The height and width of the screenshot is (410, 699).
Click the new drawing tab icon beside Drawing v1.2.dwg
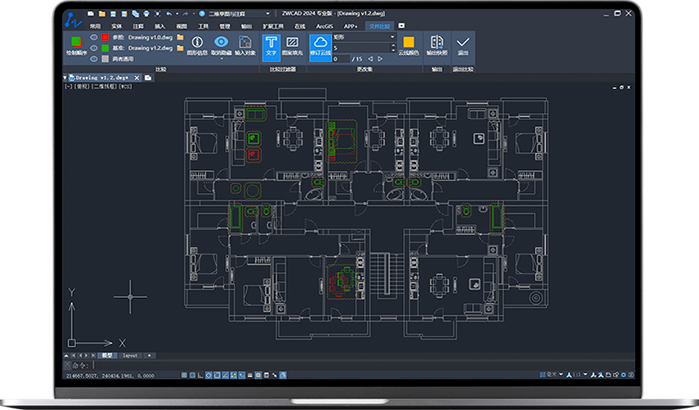(148, 78)
